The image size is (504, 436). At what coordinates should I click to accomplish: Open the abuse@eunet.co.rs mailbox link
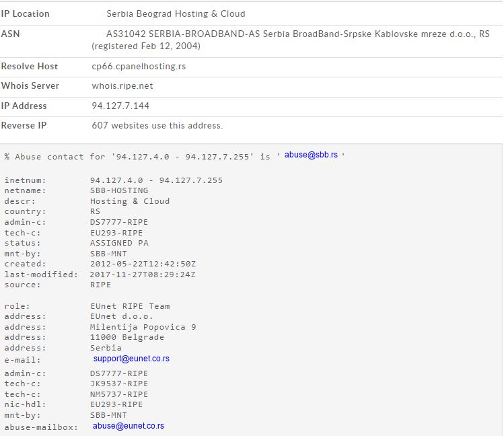point(129,426)
